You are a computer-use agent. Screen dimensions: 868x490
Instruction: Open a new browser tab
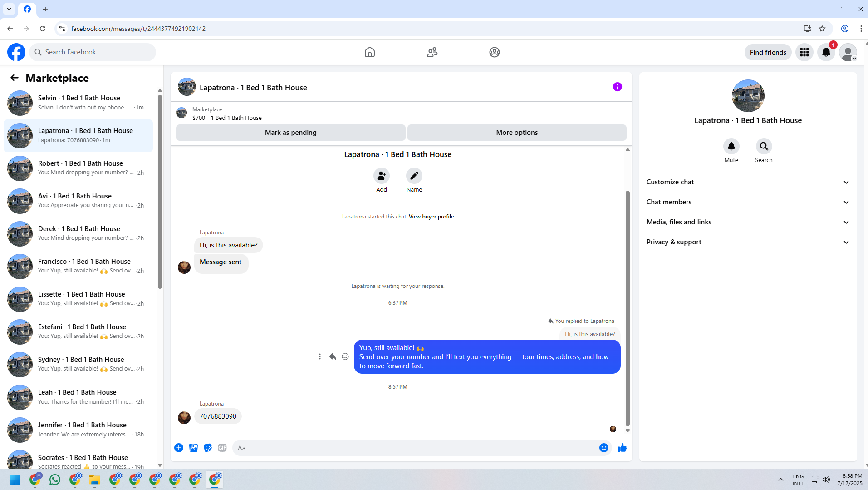point(45,9)
